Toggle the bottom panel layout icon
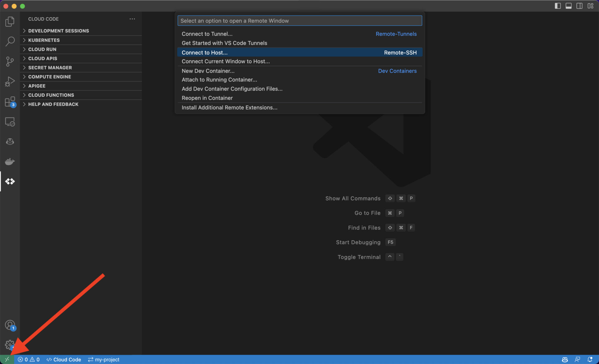This screenshot has width=599, height=364. pos(568,6)
